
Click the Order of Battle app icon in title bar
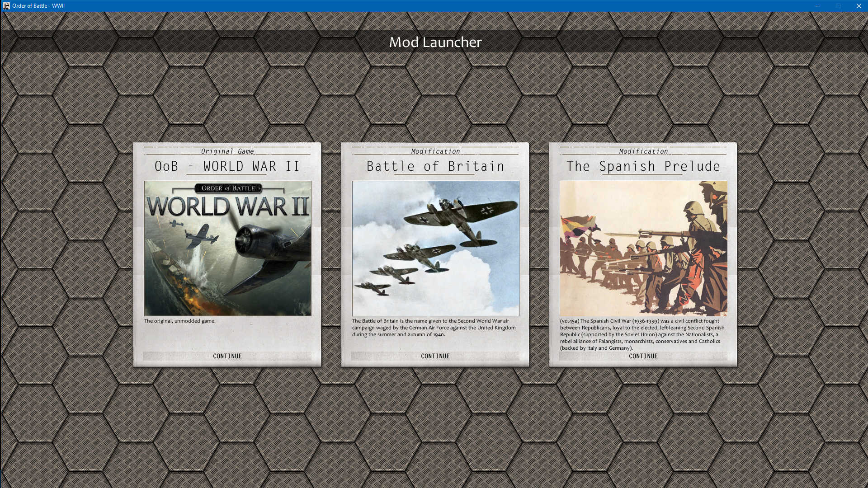point(6,6)
